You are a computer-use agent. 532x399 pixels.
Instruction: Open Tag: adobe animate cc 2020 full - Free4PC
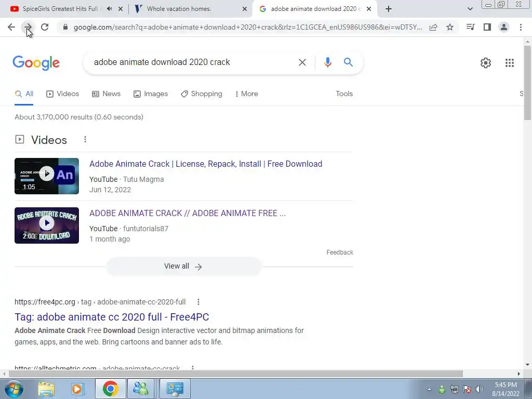click(112, 317)
